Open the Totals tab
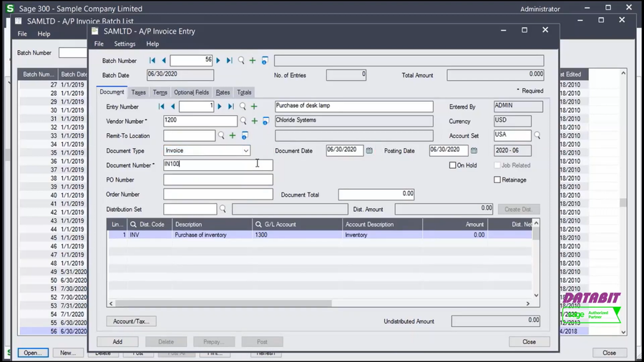The image size is (644, 362). coord(244,92)
